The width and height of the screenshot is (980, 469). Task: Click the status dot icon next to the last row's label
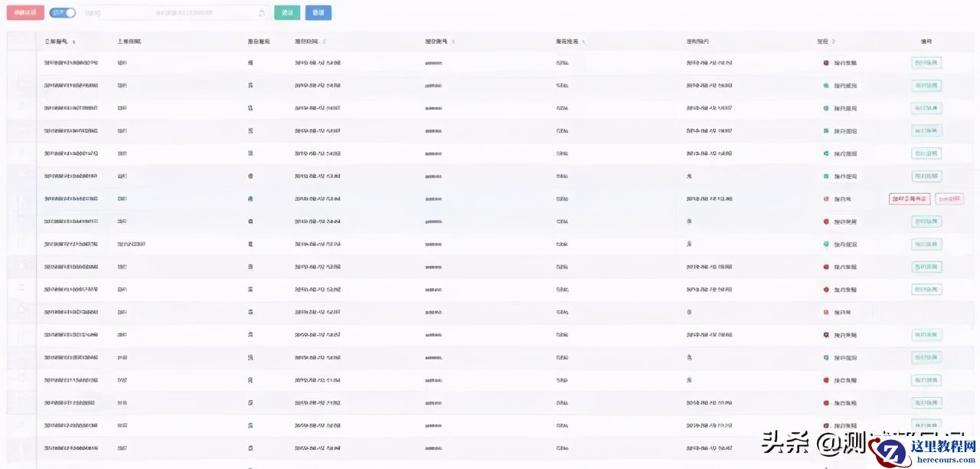tap(825, 448)
